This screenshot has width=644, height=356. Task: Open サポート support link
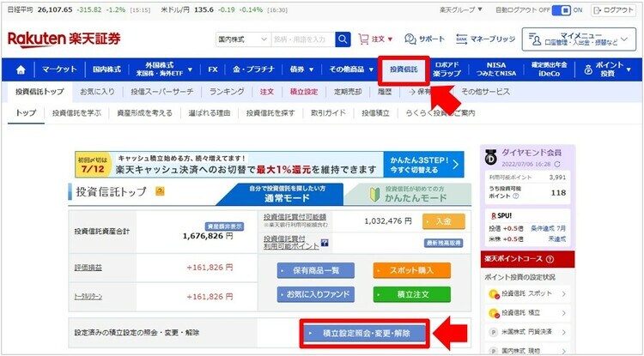click(424, 39)
